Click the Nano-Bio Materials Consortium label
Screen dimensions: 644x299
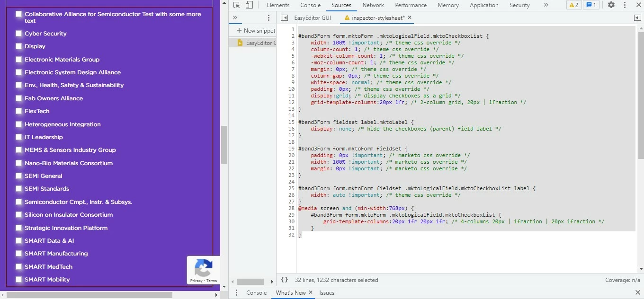[69, 163]
